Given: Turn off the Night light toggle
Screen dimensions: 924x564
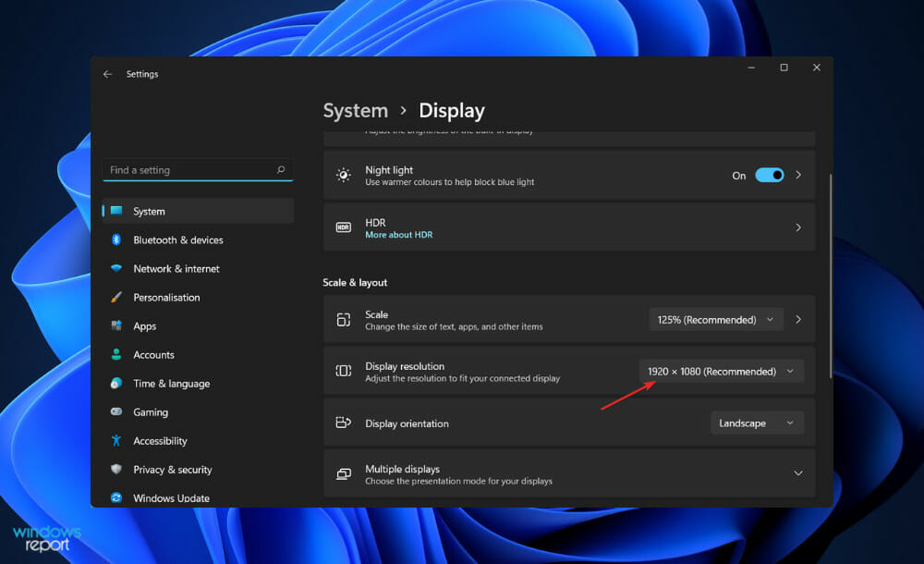Looking at the screenshot, I should tap(769, 176).
